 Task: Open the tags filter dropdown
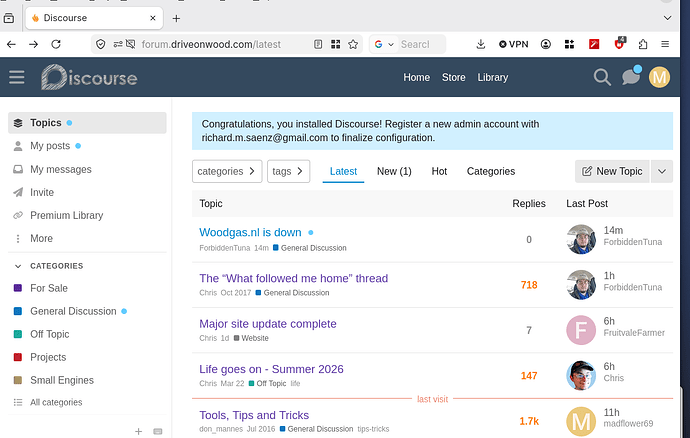(x=289, y=171)
